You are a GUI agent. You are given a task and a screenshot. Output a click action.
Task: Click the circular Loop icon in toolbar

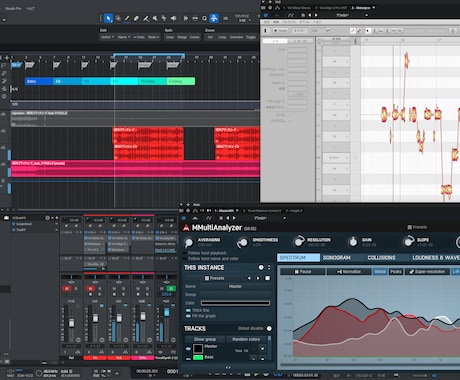[204, 18]
